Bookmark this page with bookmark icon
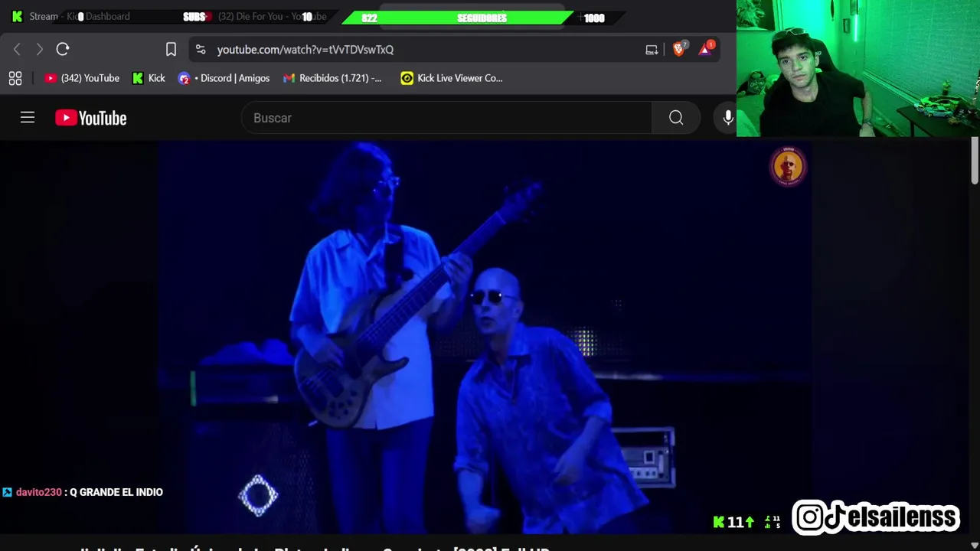This screenshot has height=551, width=980. 171,49
